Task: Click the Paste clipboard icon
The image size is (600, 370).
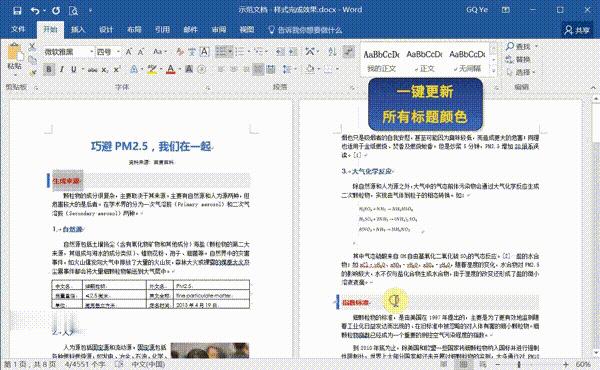Action: point(14,52)
